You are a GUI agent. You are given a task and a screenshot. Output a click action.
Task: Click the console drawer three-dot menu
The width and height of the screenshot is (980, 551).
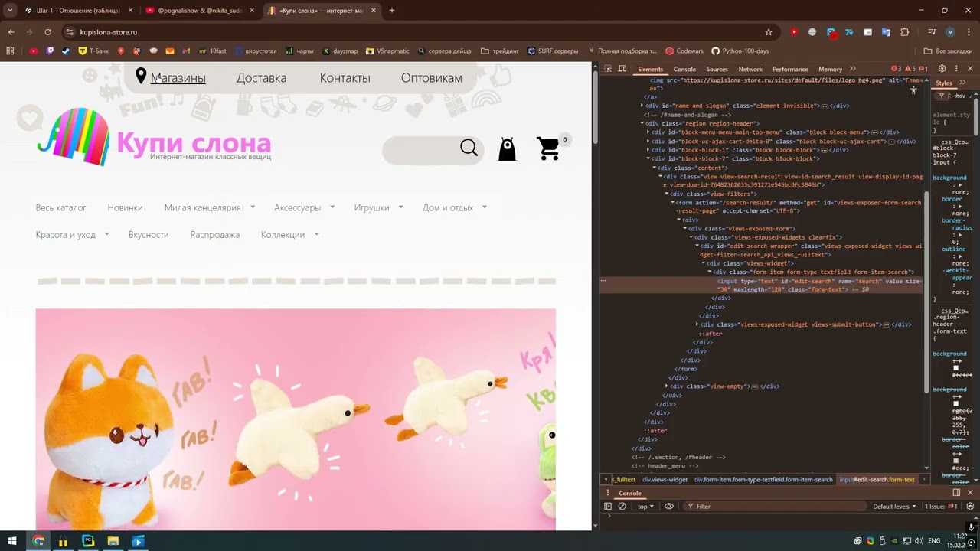tap(609, 494)
